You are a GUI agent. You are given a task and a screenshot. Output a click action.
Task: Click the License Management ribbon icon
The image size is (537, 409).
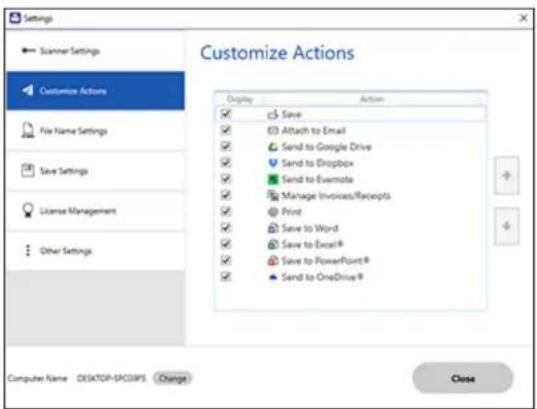(28, 210)
